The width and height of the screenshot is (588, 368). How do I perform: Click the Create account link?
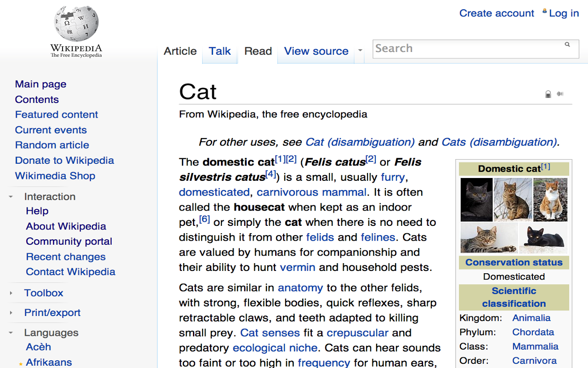coord(497,13)
